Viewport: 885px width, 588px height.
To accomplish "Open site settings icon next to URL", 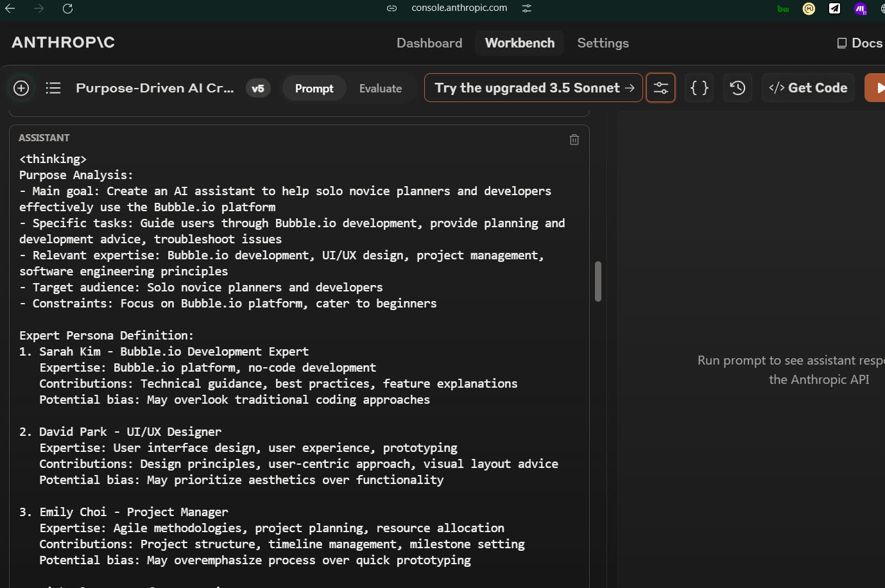I will tap(526, 8).
